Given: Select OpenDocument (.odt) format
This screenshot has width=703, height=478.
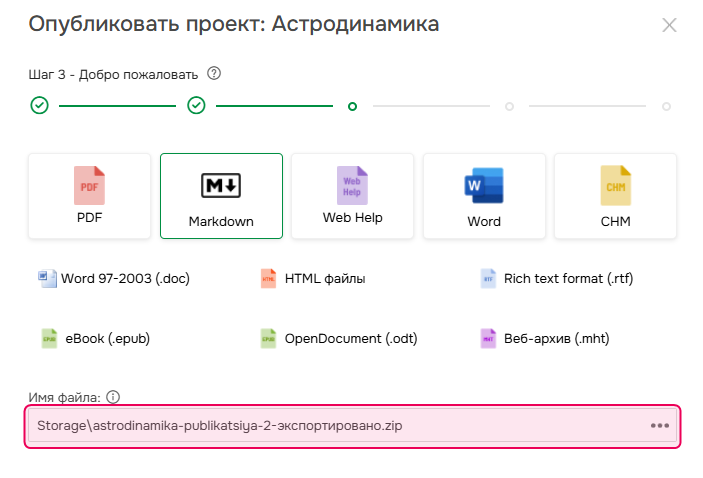Looking at the screenshot, I should click(x=339, y=339).
